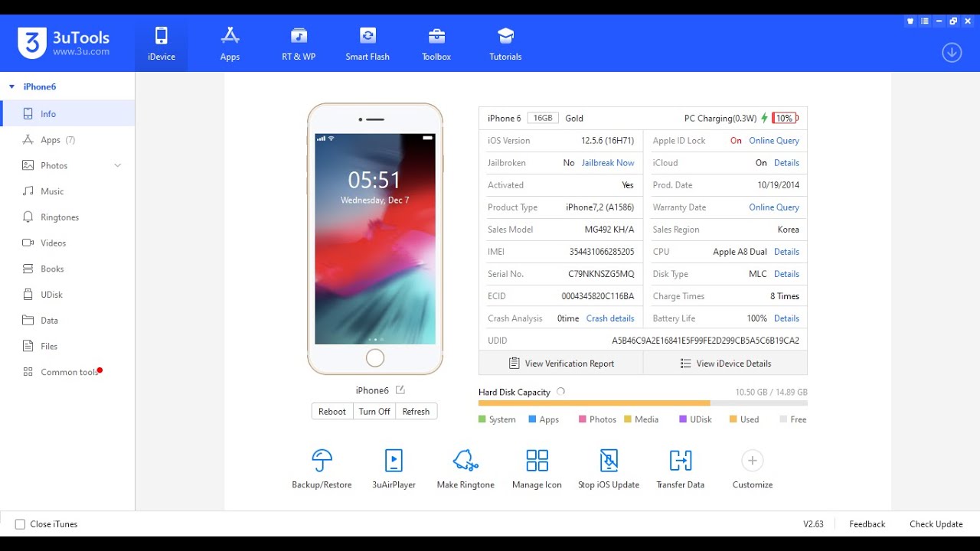
Task: Open the Backup/Restore tool
Action: click(322, 468)
